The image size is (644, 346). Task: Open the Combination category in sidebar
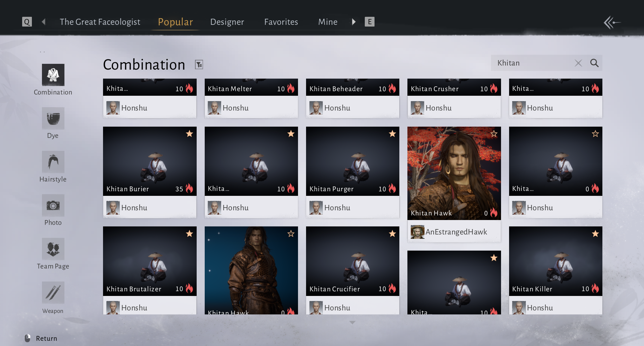coord(53,80)
